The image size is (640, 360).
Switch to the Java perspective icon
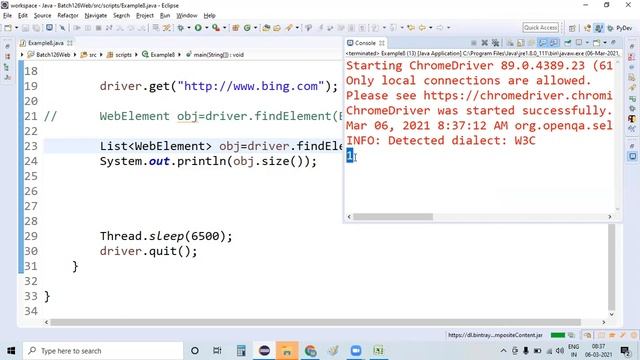(x=598, y=28)
